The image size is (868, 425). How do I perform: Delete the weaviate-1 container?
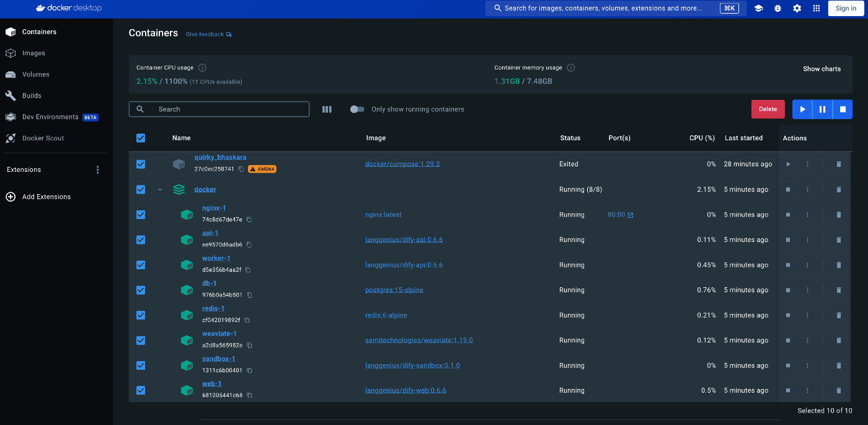coord(839,340)
